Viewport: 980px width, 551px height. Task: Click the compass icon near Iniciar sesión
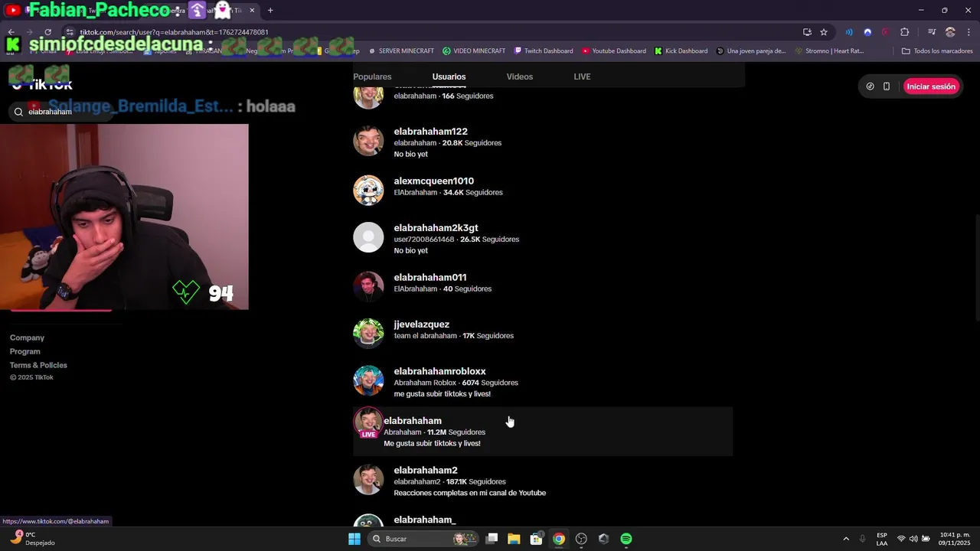(870, 86)
